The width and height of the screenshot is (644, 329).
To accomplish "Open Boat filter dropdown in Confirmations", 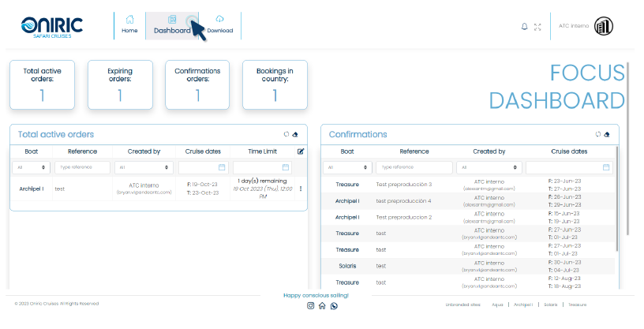I will (x=346, y=167).
